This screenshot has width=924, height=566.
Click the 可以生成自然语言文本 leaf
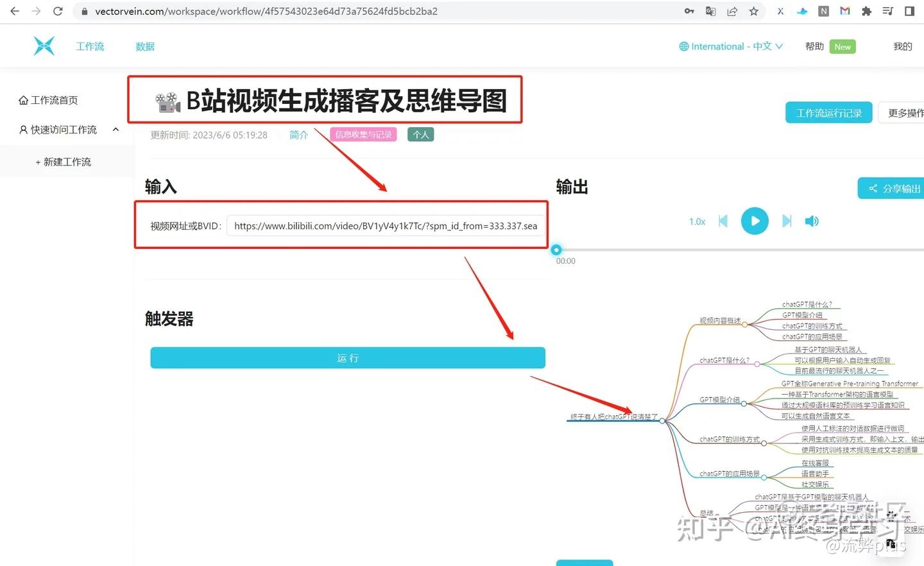click(x=816, y=416)
